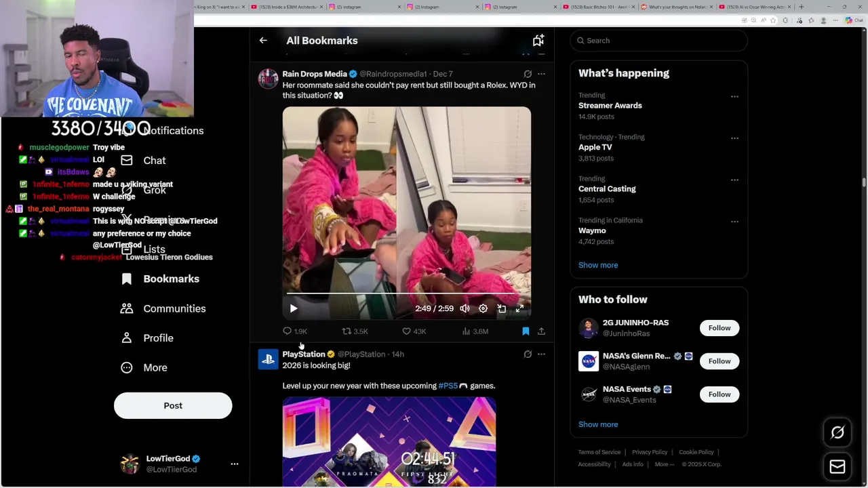This screenshot has height=488, width=868.
Task: Follow NASA's Glenn Research account
Action: click(719, 361)
